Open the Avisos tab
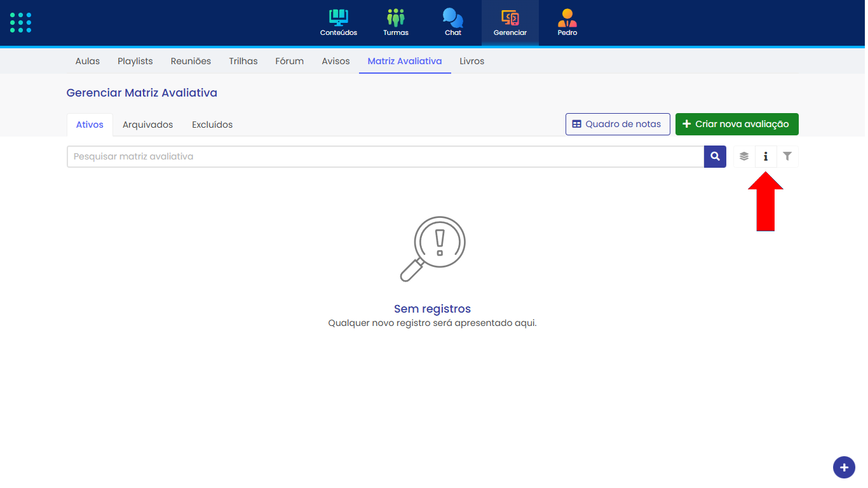This screenshot has height=488, width=868. (x=336, y=61)
